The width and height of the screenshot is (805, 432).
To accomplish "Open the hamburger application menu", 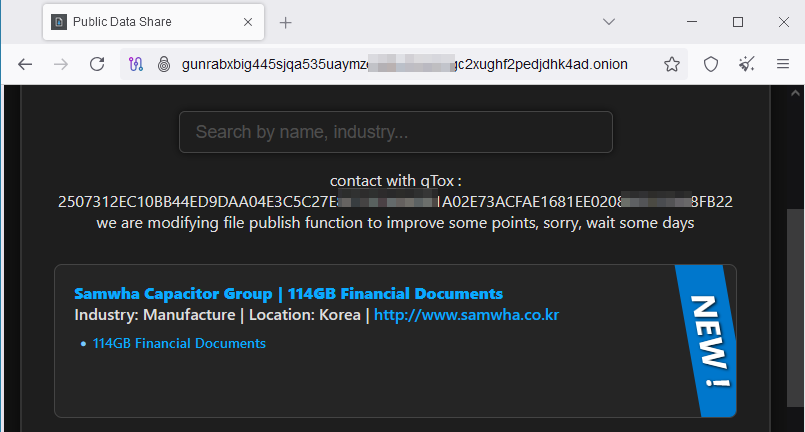I will [783, 64].
